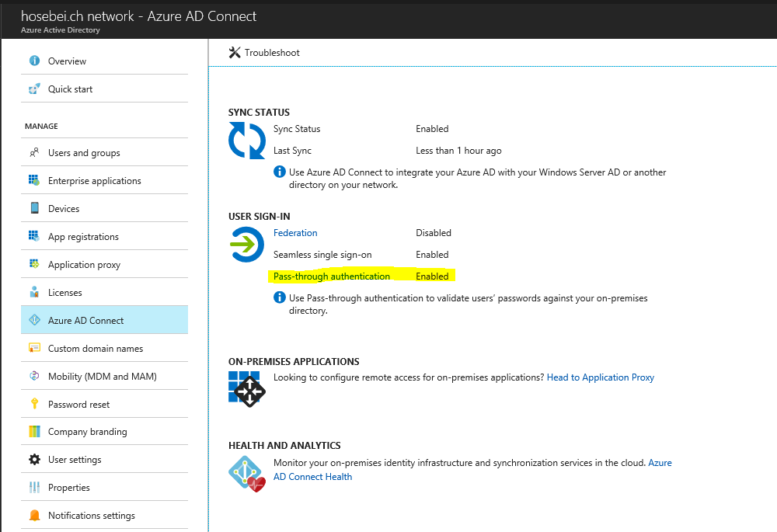
Task: Select Azure AD Connect menu entry
Action: click(105, 320)
